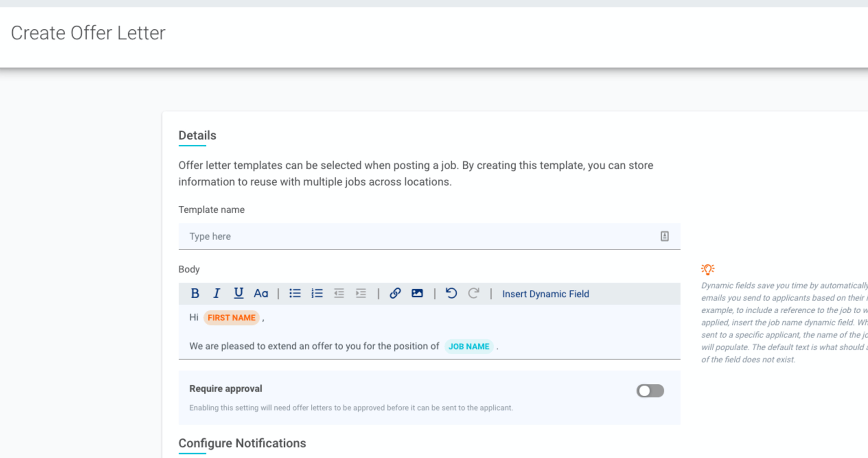
Task: Insert a hyperlink into the body
Action: click(x=395, y=294)
